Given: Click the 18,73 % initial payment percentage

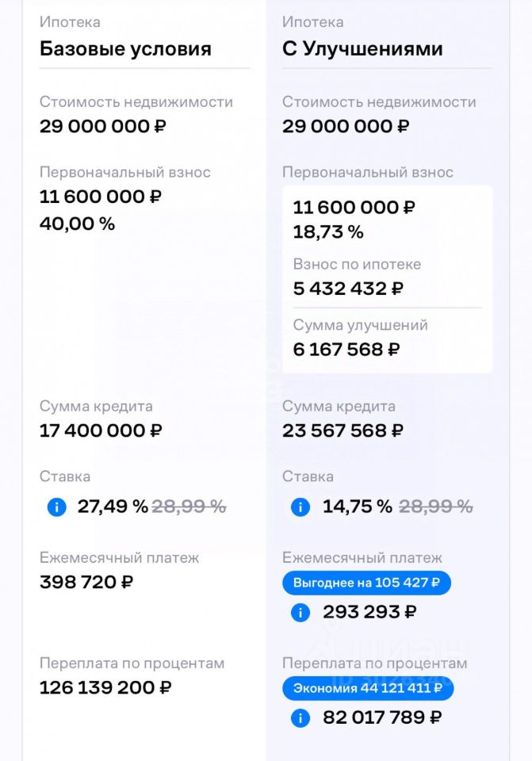Looking at the screenshot, I should pyautogui.click(x=328, y=232).
